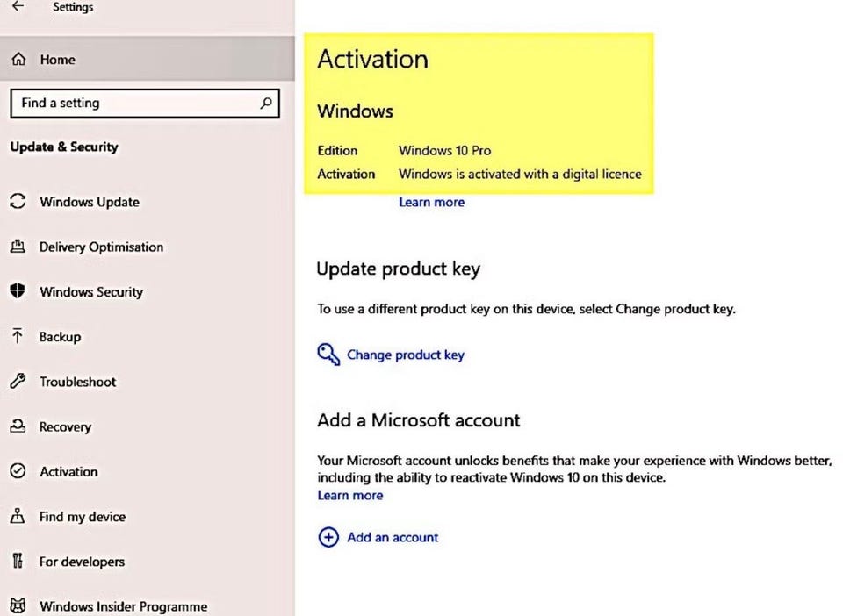Click the Update & Security section title
Screen dimensions: 843x616
pos(64,147)
